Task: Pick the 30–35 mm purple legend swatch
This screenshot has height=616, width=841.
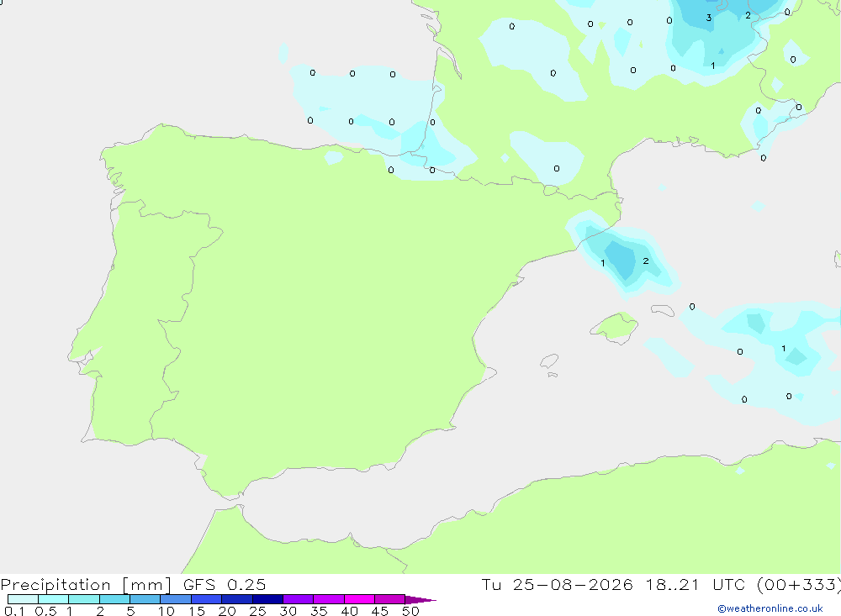Action: [299, 599]
